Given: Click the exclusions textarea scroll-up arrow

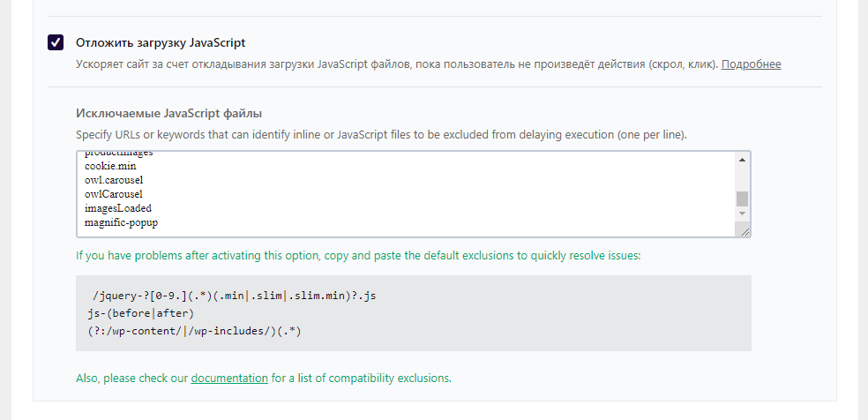Looking at the screenshot, I should coord(742,160).
